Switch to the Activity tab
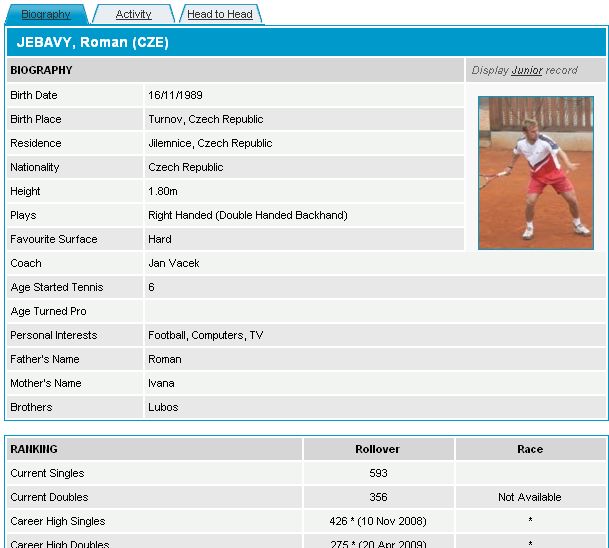The image size is (609, 548). (133, 14)
